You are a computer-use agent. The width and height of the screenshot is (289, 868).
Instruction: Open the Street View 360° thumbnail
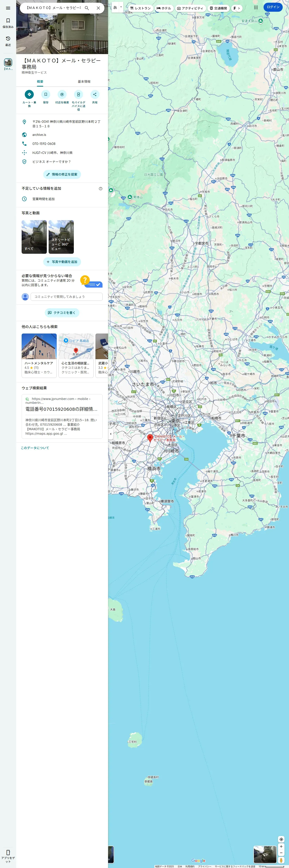point(61,237)
